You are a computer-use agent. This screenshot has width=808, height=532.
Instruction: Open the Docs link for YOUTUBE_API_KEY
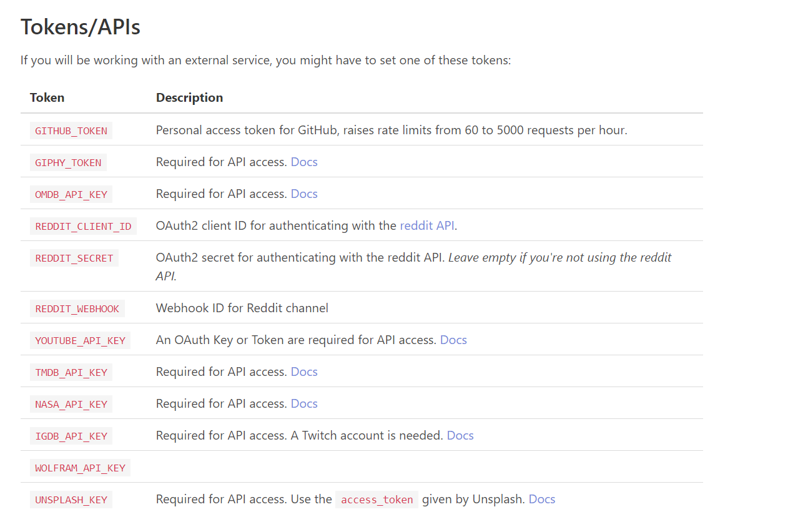pos(453,340)
